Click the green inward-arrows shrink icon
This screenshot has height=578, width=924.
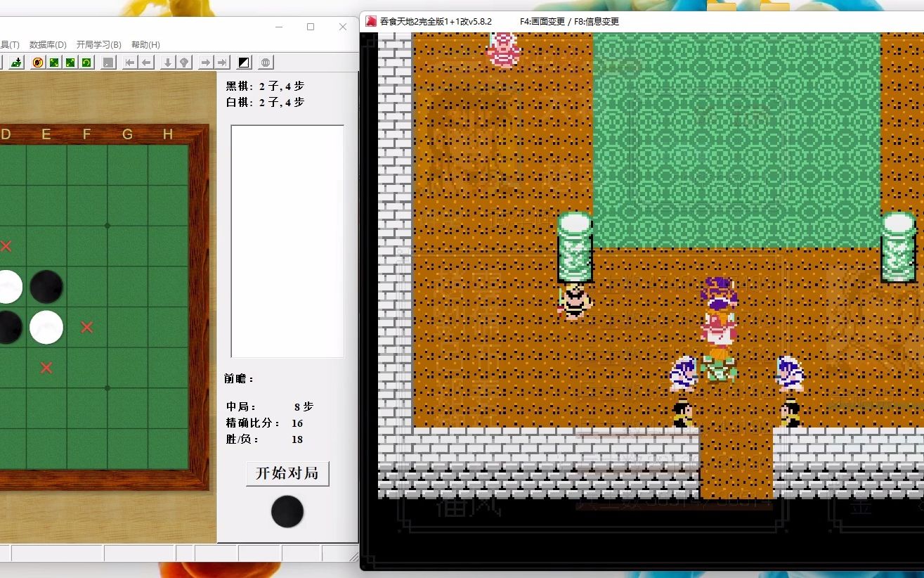53,63
